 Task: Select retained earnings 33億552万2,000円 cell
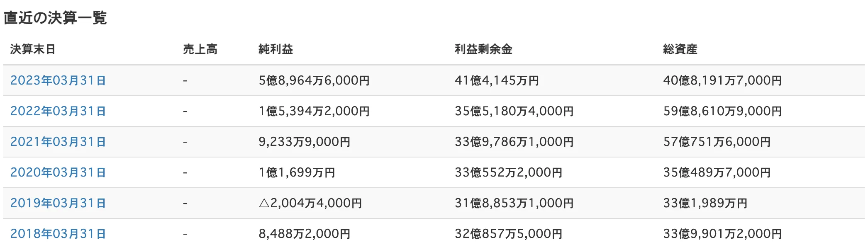click(x=508, y=172)
